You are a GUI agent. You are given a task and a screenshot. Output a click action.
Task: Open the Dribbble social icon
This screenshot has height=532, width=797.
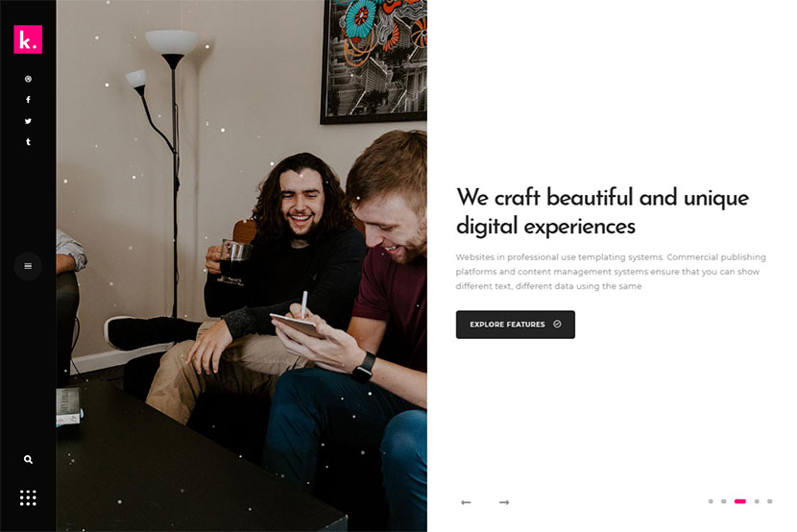(x=28, y=79)
